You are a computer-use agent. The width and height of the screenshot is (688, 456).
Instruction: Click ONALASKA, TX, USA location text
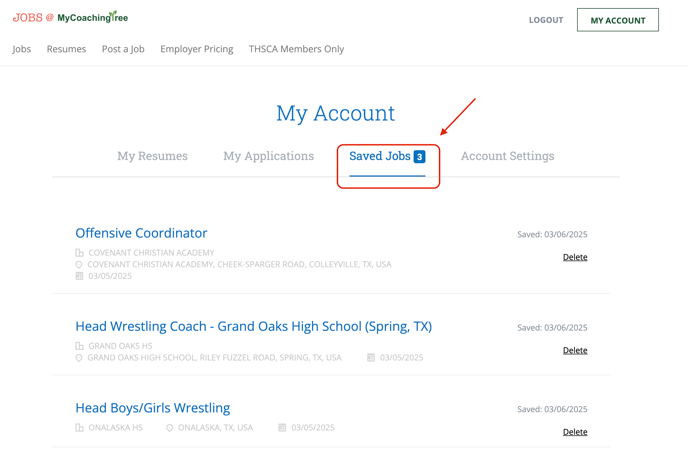215,427
